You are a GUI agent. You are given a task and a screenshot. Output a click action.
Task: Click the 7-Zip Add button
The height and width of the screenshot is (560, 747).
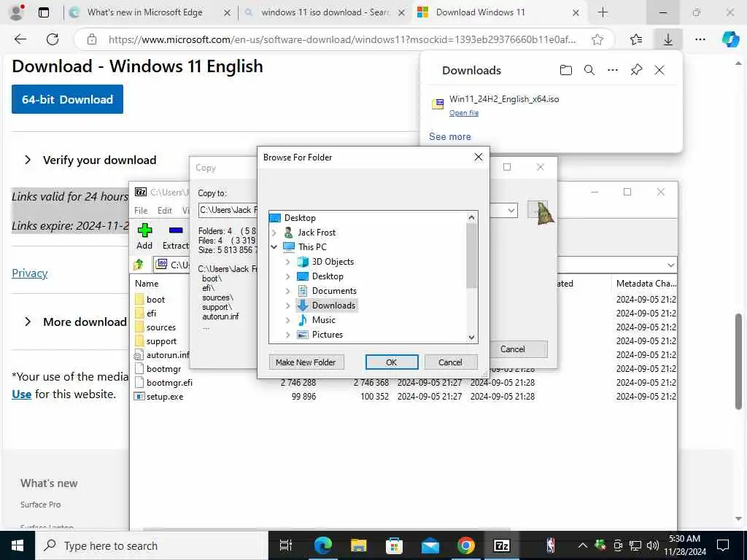point(144,237)
